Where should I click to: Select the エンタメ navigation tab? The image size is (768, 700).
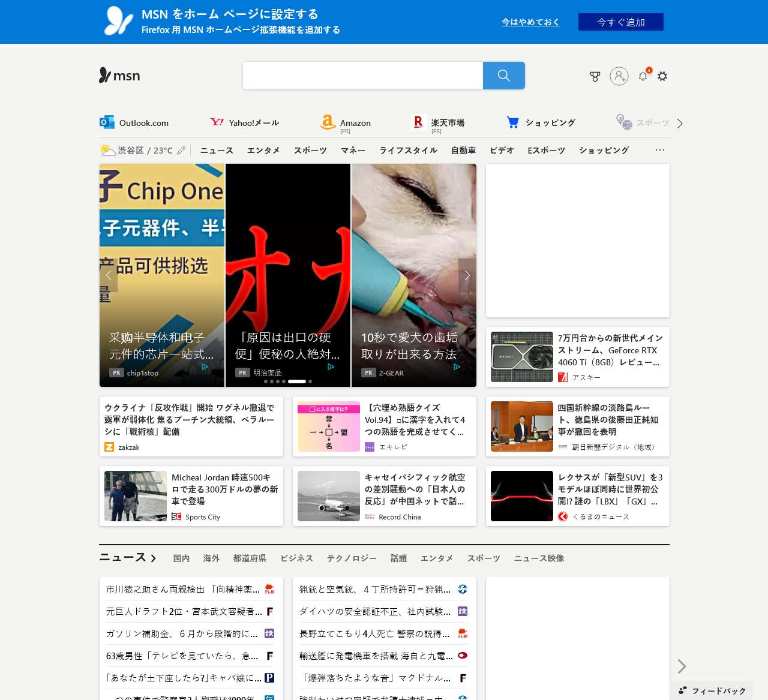[x=263, y=150]
